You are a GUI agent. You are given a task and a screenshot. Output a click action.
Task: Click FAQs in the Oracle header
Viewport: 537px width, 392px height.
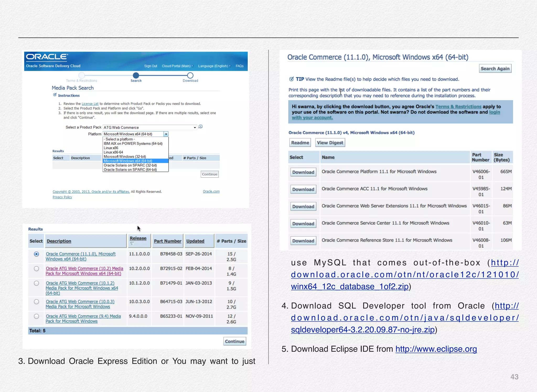coord(240,66)
